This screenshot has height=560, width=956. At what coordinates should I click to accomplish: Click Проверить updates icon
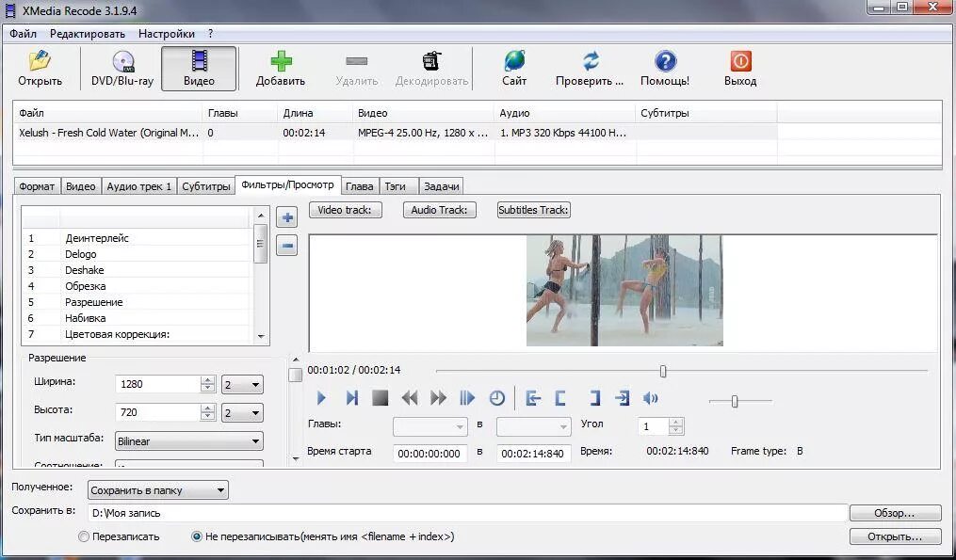tap(591, 61)
